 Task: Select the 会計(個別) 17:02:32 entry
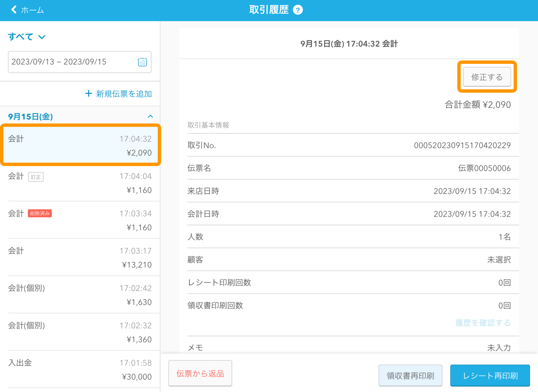(80, 332)
